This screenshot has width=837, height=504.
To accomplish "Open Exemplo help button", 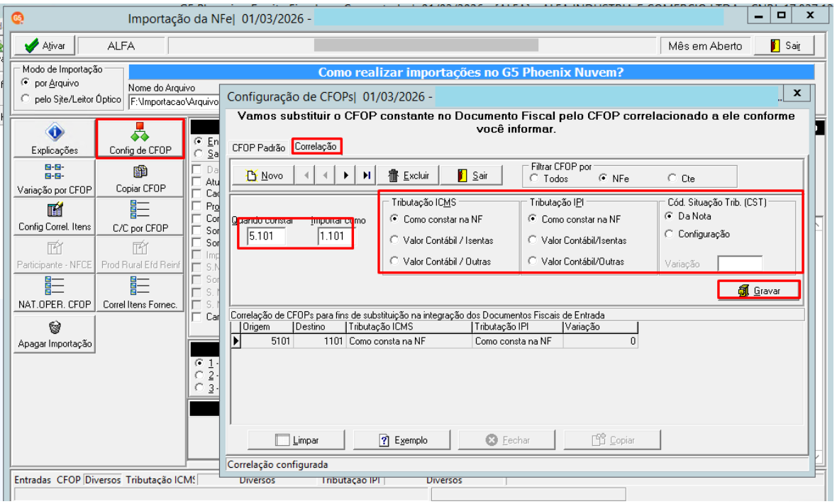I will [x=402, y=440].
